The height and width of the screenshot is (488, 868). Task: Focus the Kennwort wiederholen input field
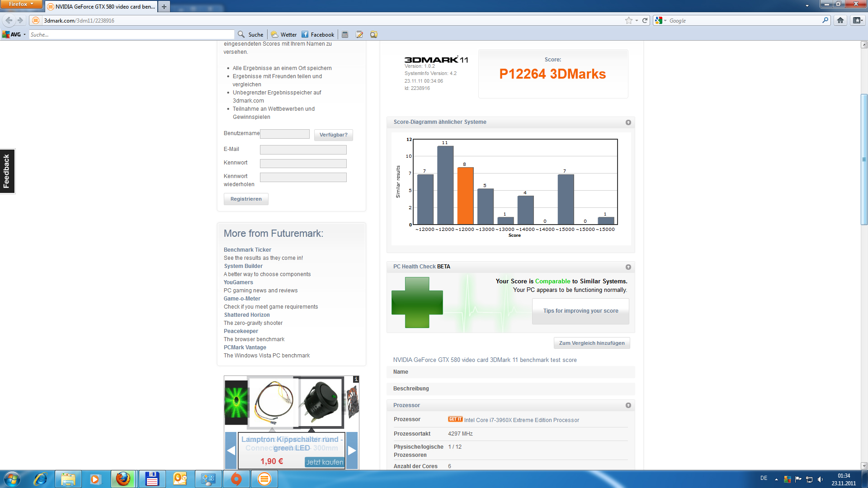(x=303, y=177)
